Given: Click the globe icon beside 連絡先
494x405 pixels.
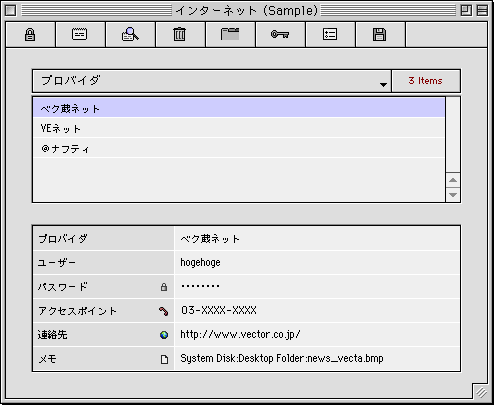Looking at the screenshot, I should click(x=164, y=335).
